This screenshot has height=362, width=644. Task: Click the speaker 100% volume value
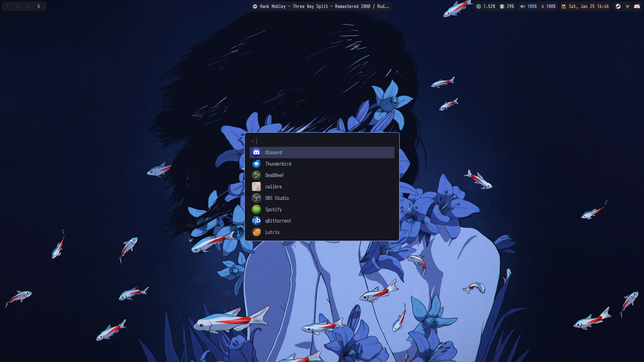(532, 6)
